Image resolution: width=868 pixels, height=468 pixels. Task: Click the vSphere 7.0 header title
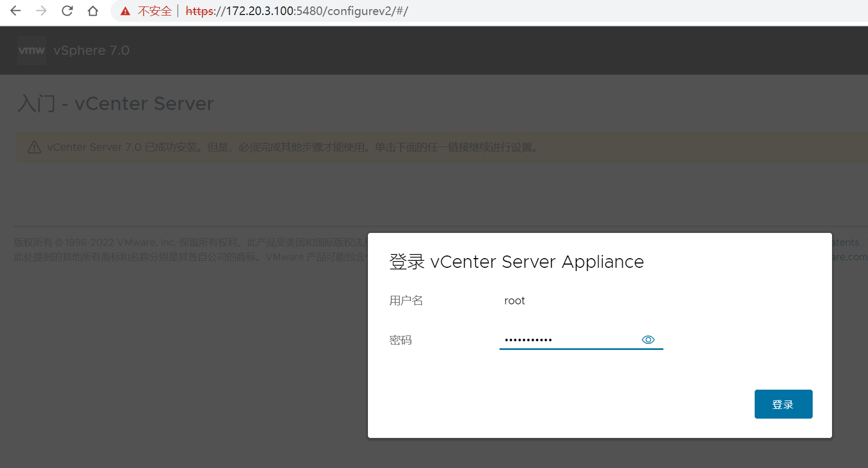(x=91, y=50)
